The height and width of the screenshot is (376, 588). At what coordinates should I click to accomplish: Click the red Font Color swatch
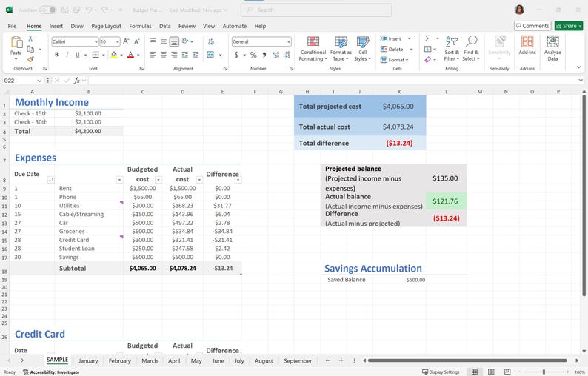coord(130,55)
